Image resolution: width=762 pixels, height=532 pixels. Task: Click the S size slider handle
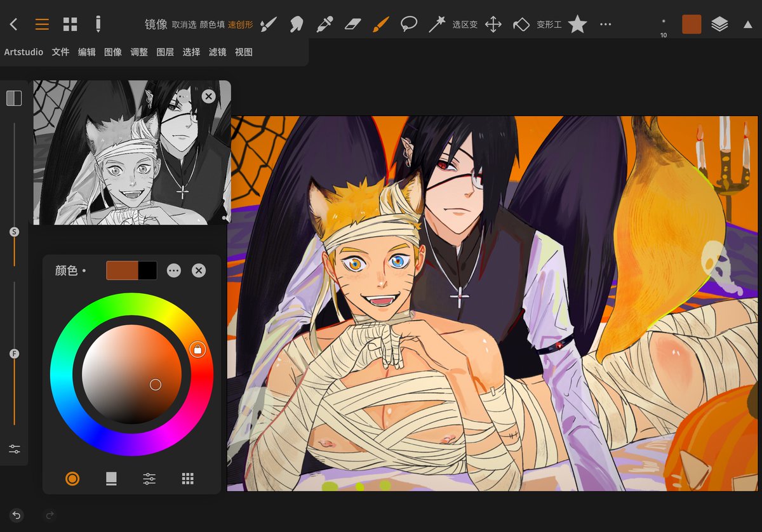tap(14, 232)
